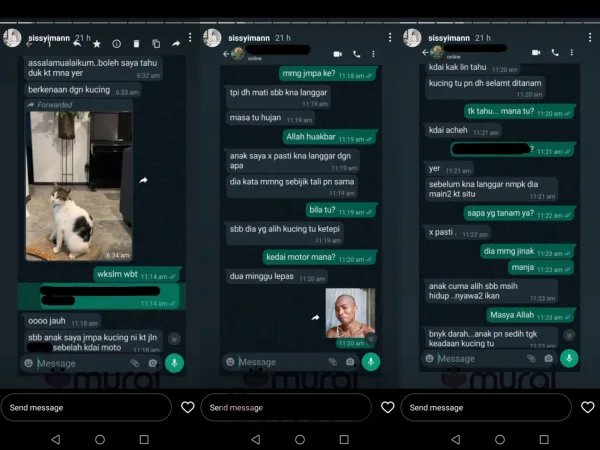This screenshot has height=450, width=600.
Task: Toggle the heart on the middle story
Action: coord(387,407)
